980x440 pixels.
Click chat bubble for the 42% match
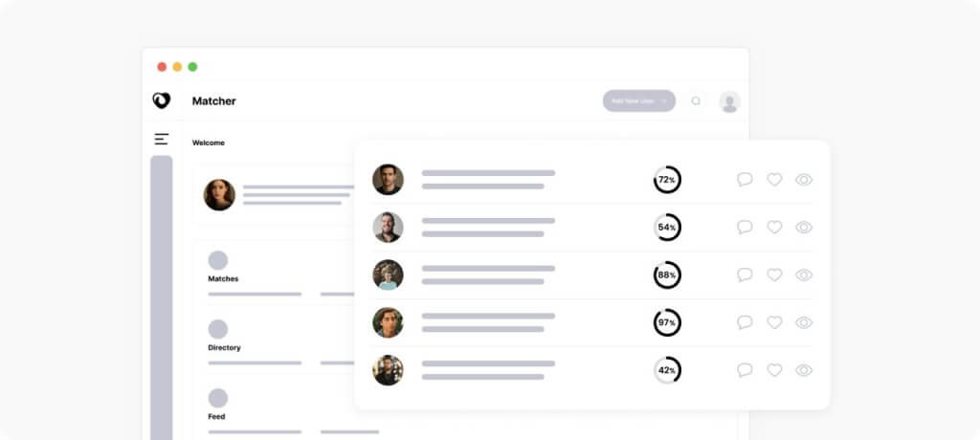coord(745,370)
